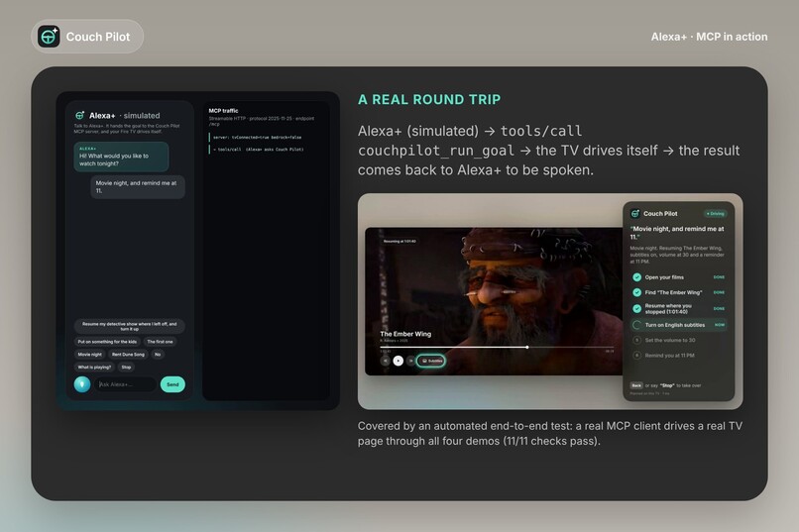Image resolution: width=799 pixels, height=532 pixels.
Task: Click the Movie night user message bubble
Action: tap(138, 187)
